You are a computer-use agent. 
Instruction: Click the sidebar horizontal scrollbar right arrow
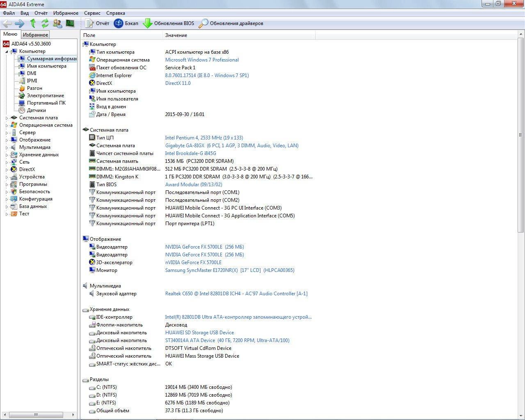(x=73, y=415)
